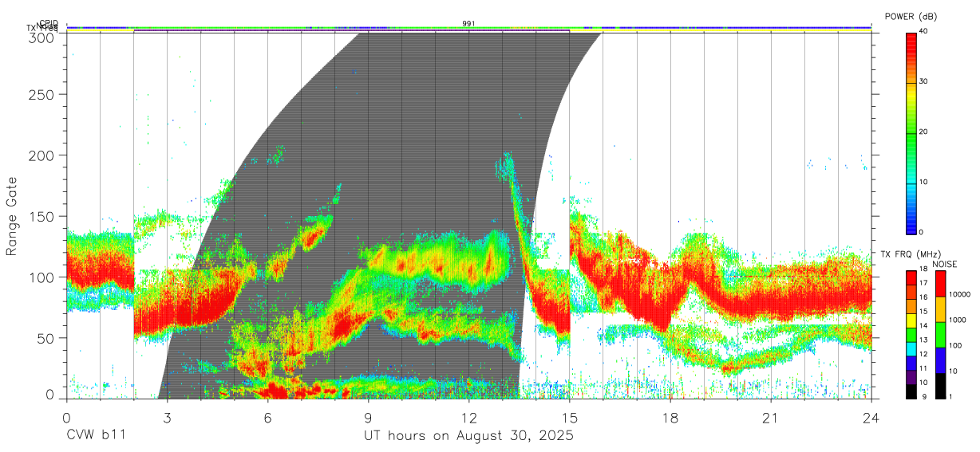The image size is (980, 452).
Task: Pick the TX FRQ color scale bar
Action: 911,334
